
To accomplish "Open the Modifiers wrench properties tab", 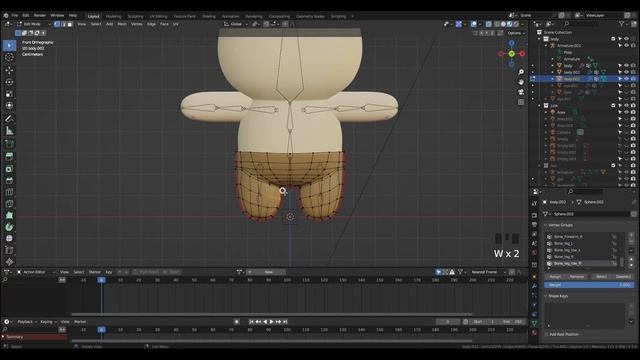I will 534,286.
